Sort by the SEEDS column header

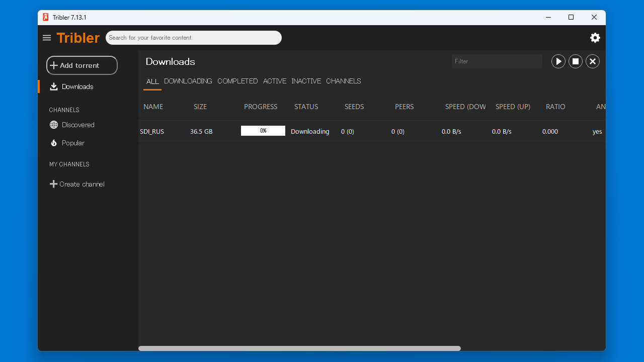tap(354, 107)
